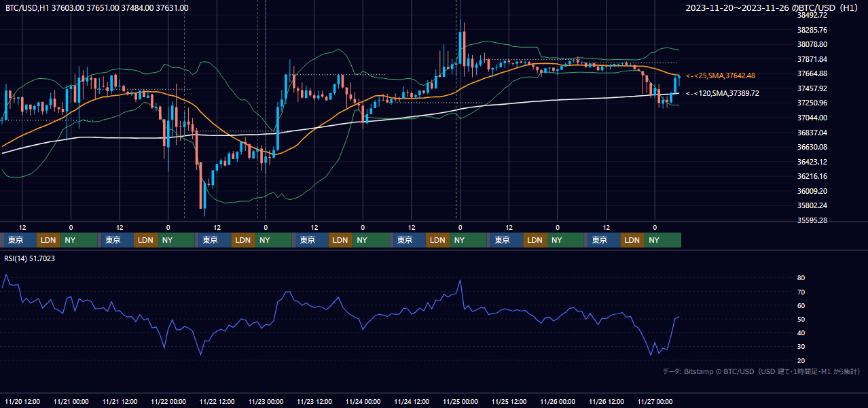Click the 11/26 00:00 time label
Screen dimensions: 868x408
click(558, 401)
